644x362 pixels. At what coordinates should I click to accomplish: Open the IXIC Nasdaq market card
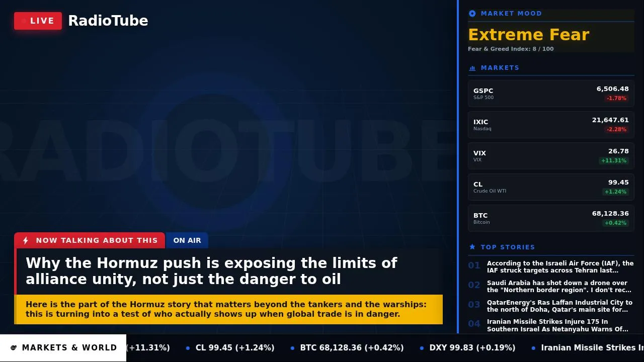point(551,125)
